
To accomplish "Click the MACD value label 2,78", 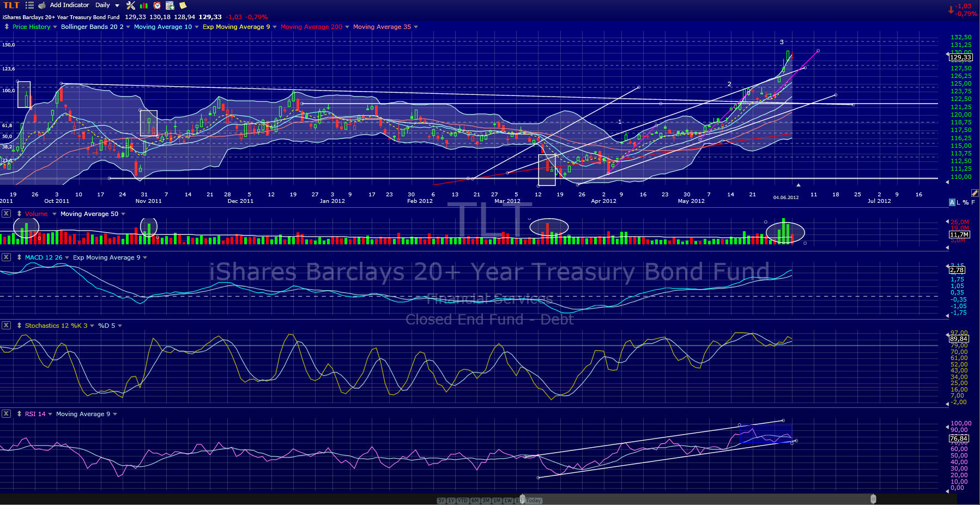I will tap(957, 270).
